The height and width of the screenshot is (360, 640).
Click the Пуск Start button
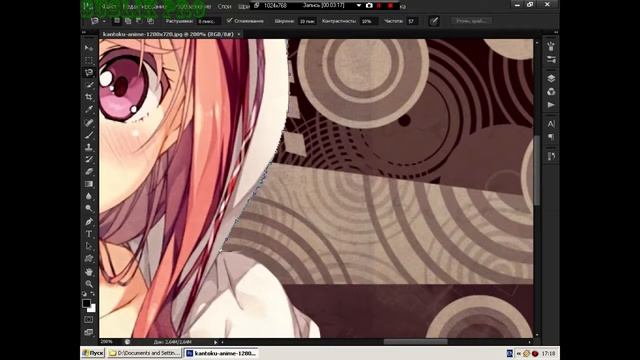click(93, 353)
